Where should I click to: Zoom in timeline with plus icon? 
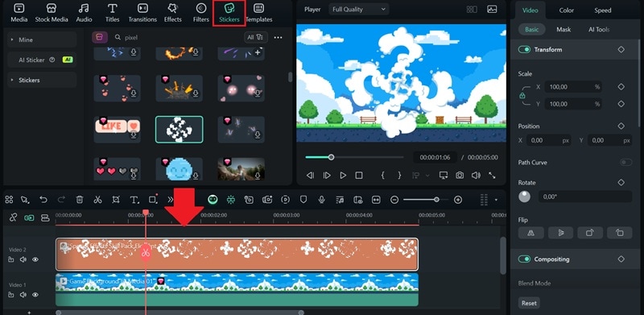click(458, 200)
